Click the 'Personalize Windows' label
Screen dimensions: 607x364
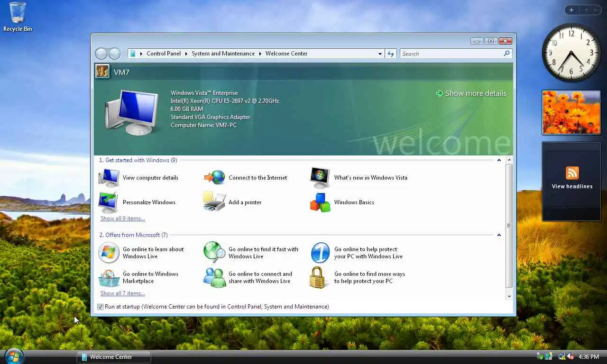pyautogui.click(x=149, y=202)
